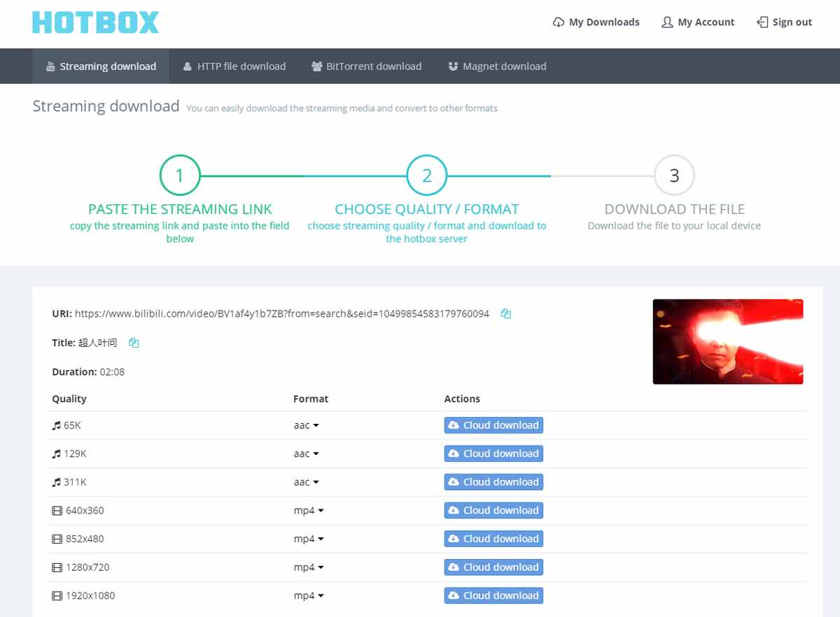The image size is (840, 617).
Task: Open format dropdown for 852x480 video
Action: [309, 539]
